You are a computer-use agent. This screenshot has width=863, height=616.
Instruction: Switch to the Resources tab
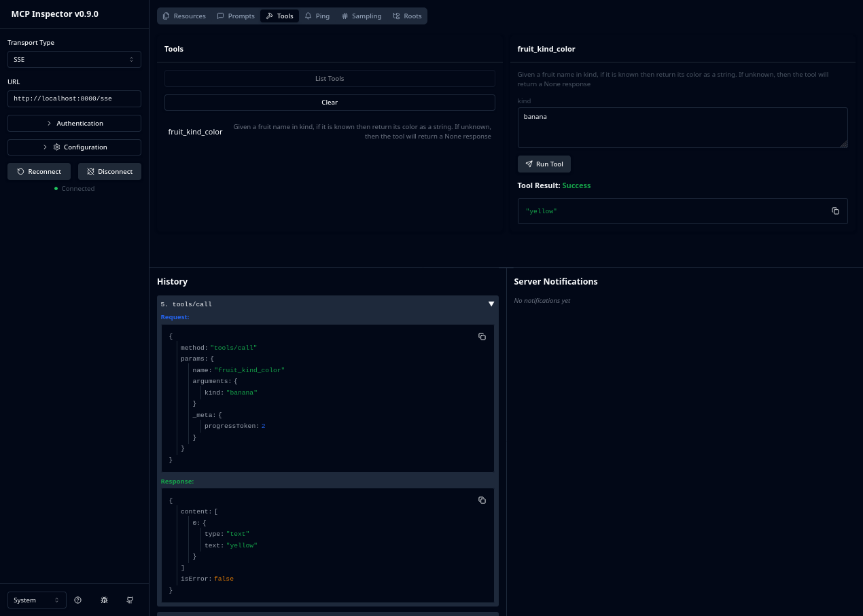[184, 16]
